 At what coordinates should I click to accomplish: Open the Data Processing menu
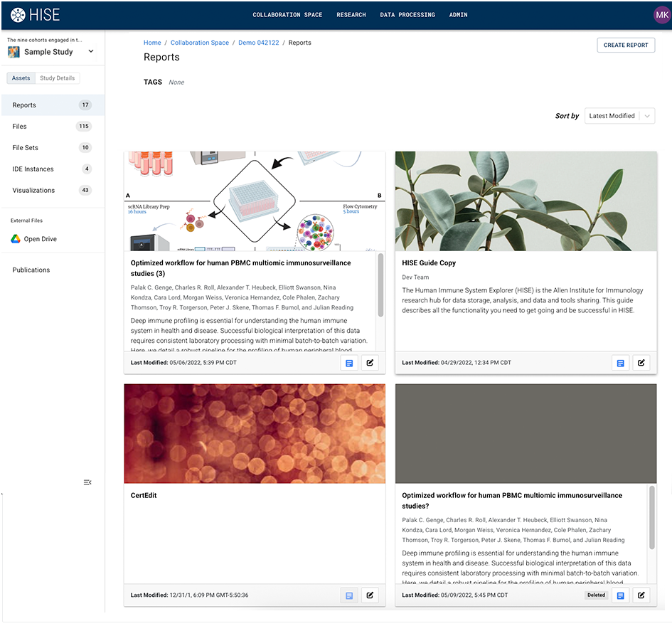click(407, 15)
